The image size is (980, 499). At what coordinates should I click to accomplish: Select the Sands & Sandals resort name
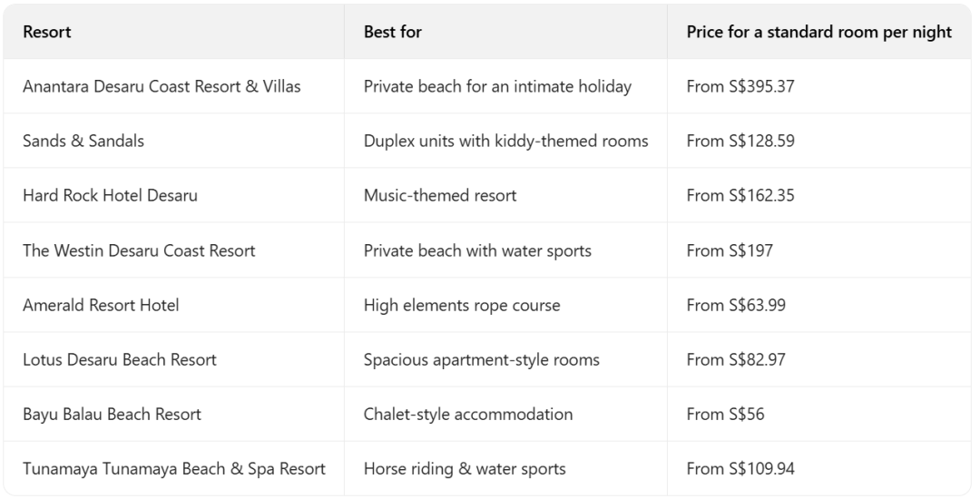click(x=83, y=142)
